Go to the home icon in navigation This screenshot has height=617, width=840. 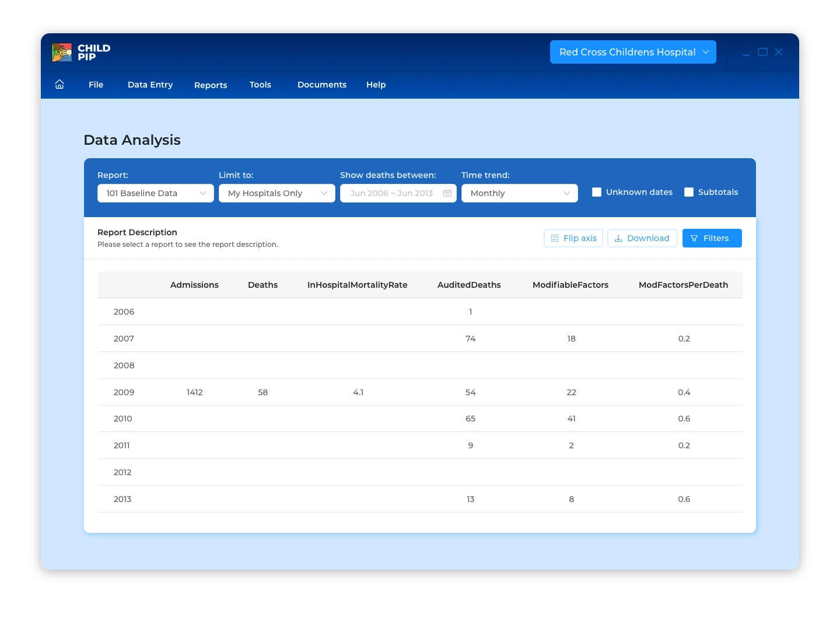[60, 85]
